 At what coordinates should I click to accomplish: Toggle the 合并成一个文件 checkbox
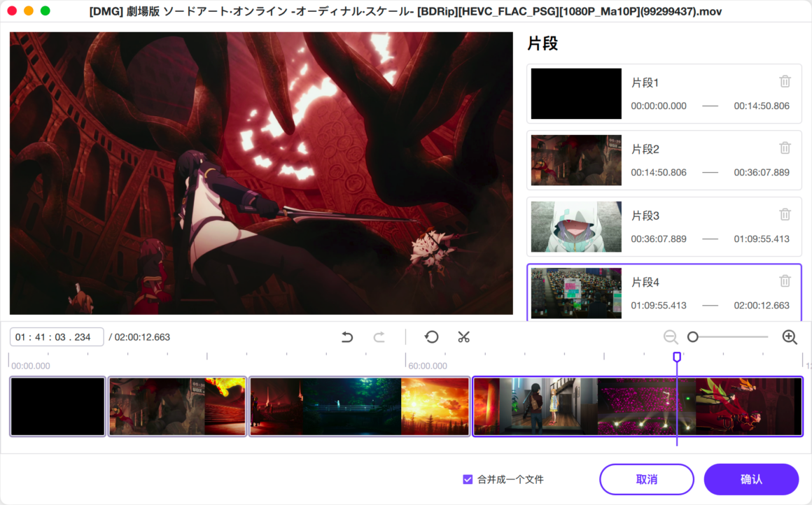coord(468,480)
